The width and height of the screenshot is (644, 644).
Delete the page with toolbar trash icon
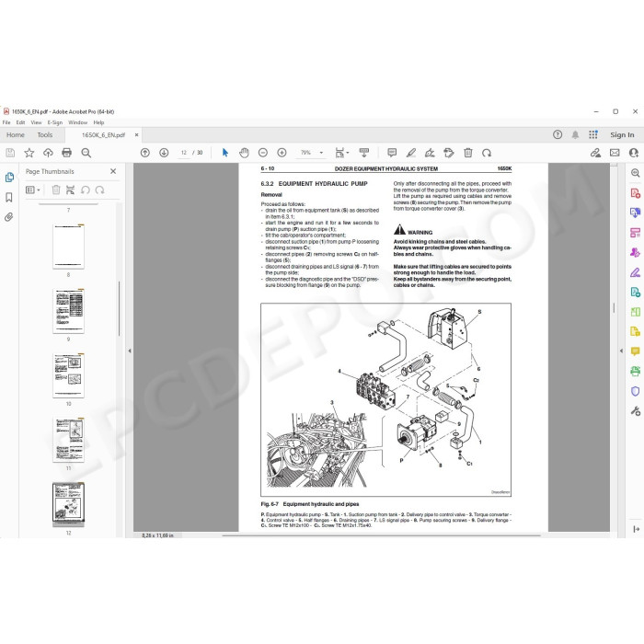click(467, 153)
